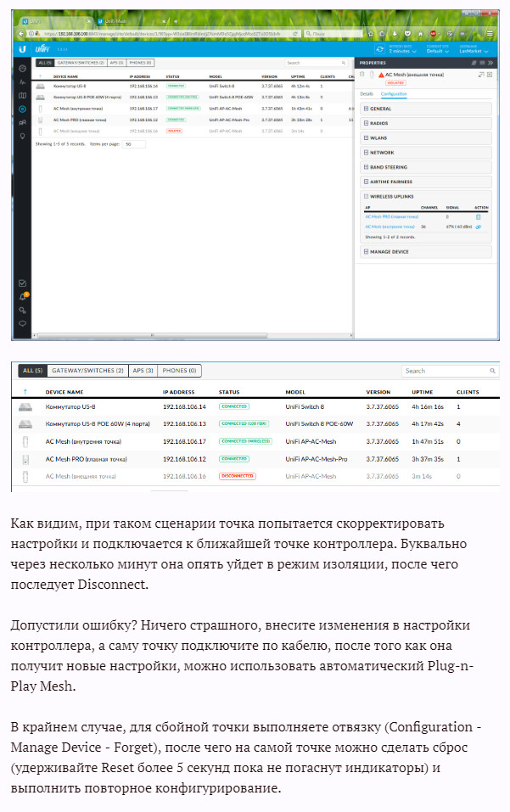
Task: Open the Refresh Rate 2 minutes dropdown
Action: (402, 49)
